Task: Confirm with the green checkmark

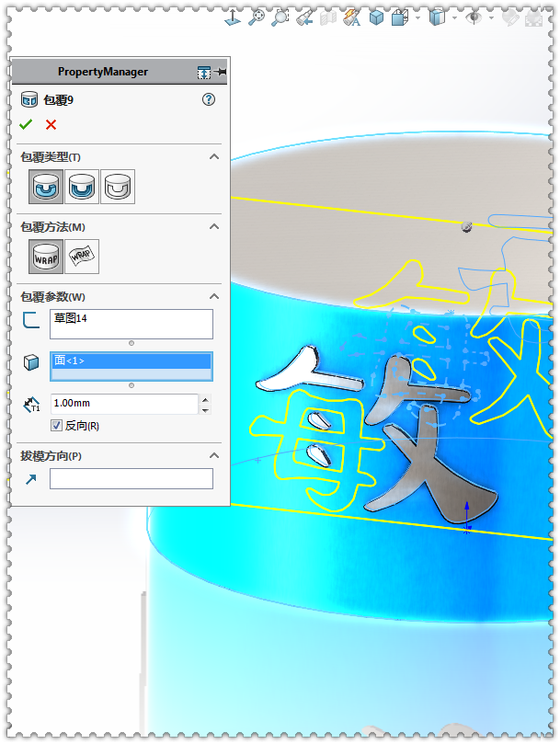Action: tap(26, 124)
